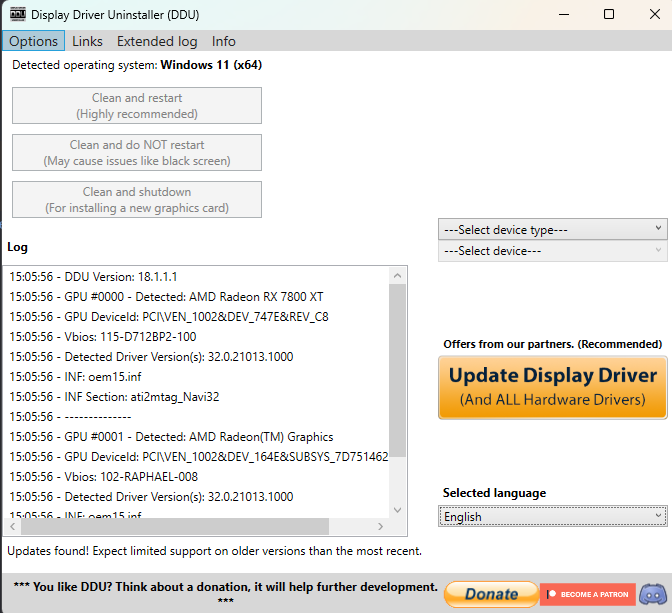Minimize the DDU window

click(564, 15)
